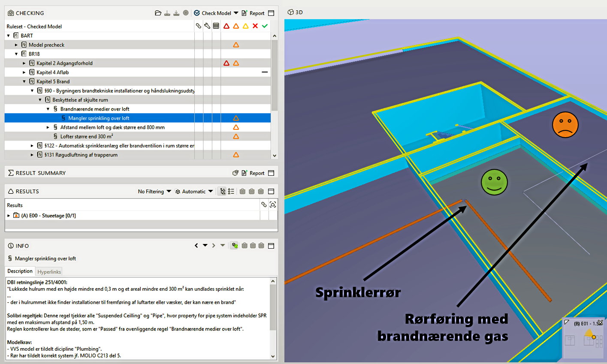Go to next item with Info forward arrow
Viewport: 607px width, 364px height.
214,246
